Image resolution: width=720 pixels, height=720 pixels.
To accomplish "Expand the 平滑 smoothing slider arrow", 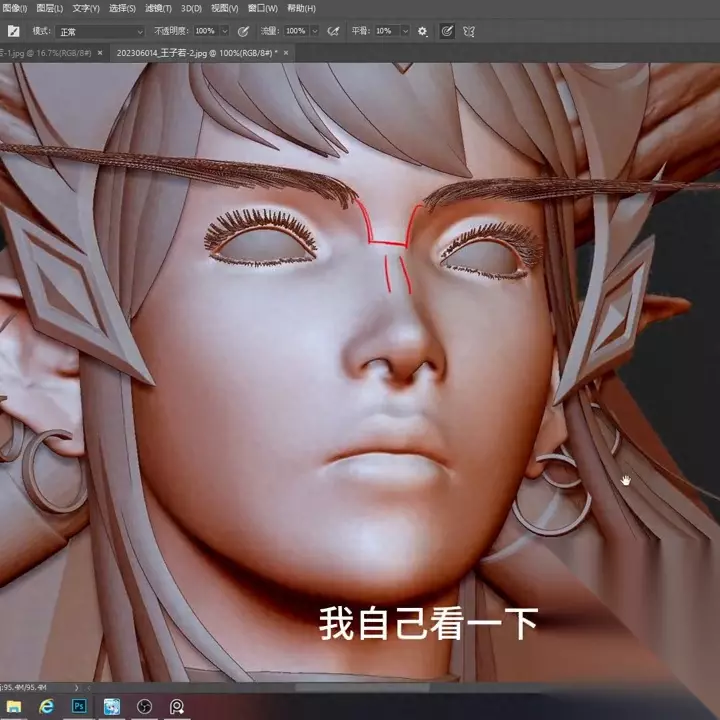I will pos(405,31).
